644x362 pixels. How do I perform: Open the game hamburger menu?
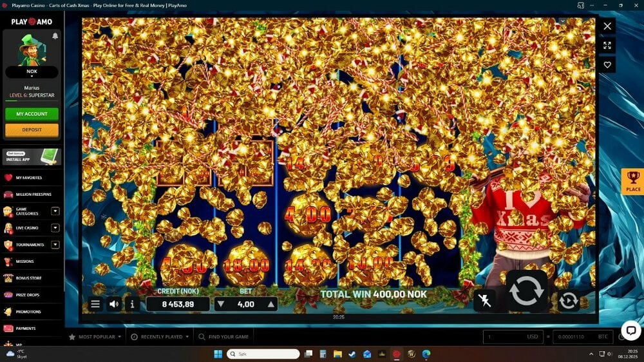click(x=95, y=304)
